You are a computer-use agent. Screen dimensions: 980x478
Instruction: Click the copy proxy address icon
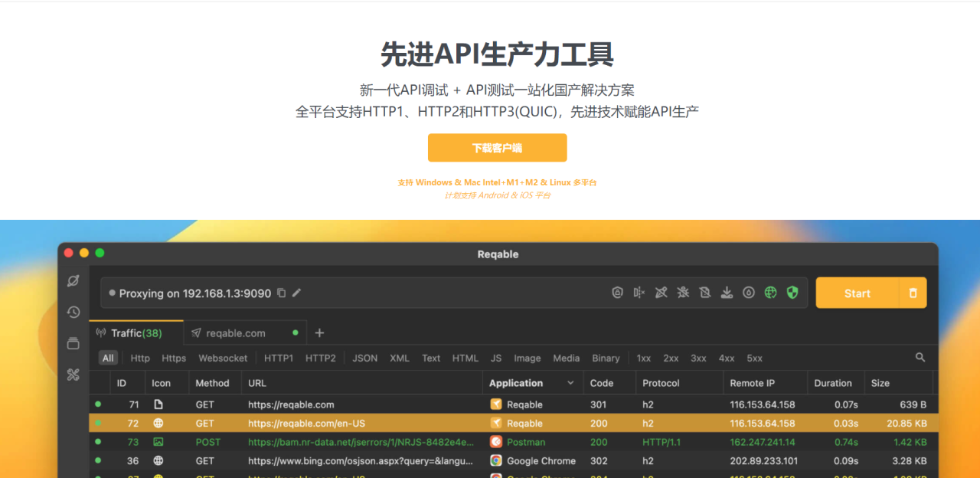pyautogui.click(x=282, y=293)
